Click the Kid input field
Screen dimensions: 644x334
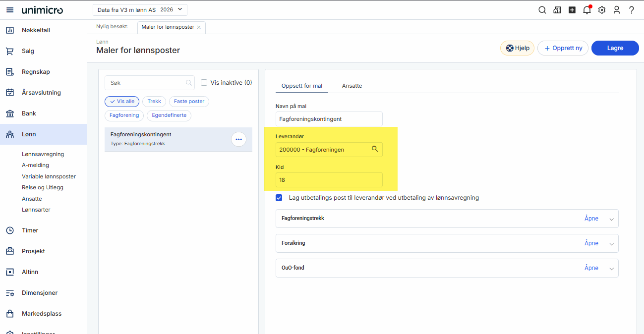pyautogui.click(x=329, y=180)
